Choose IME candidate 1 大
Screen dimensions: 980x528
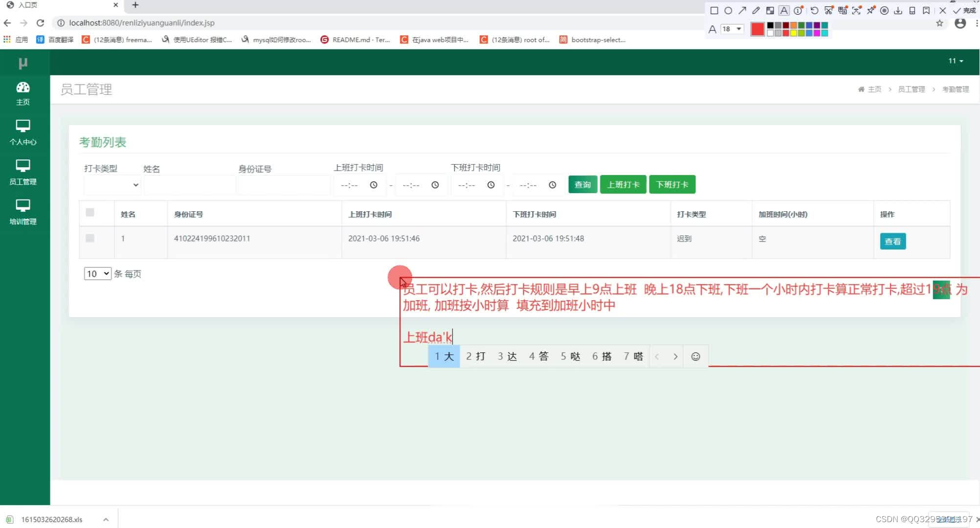444,356
